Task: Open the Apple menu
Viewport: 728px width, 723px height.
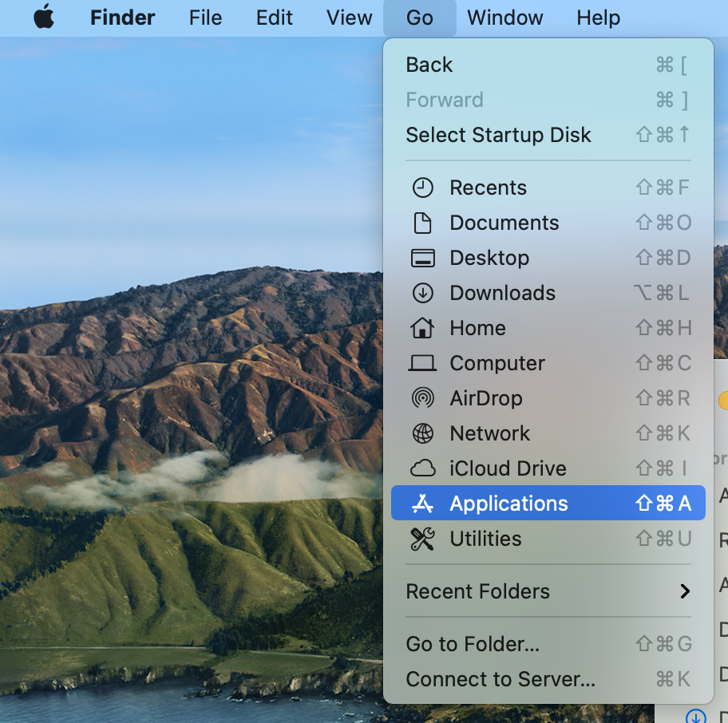Action: (44, 18)
